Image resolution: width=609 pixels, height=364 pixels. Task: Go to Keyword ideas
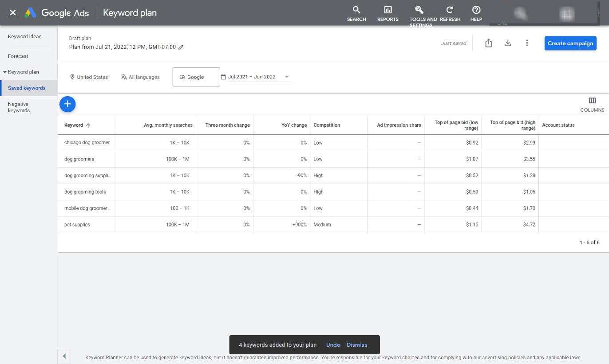(x=24, y=36)
